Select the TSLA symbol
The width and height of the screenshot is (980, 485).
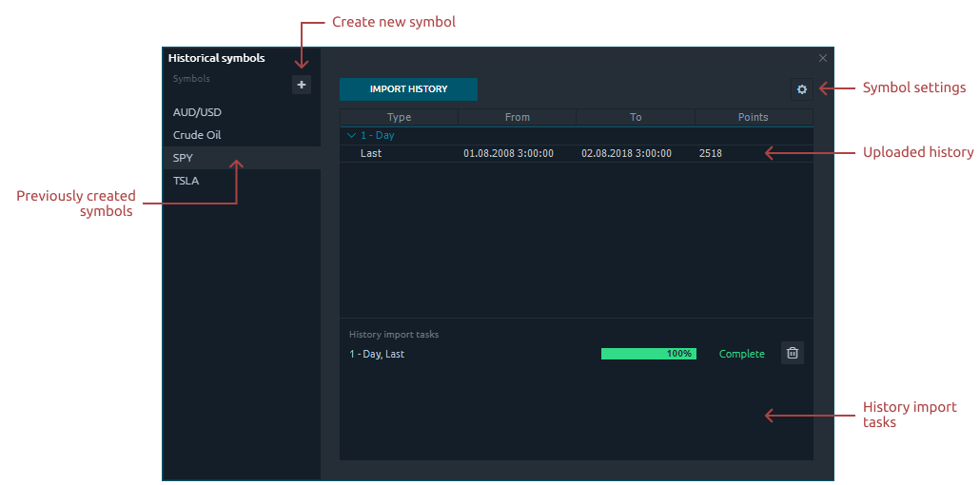(x=186, y=181)
